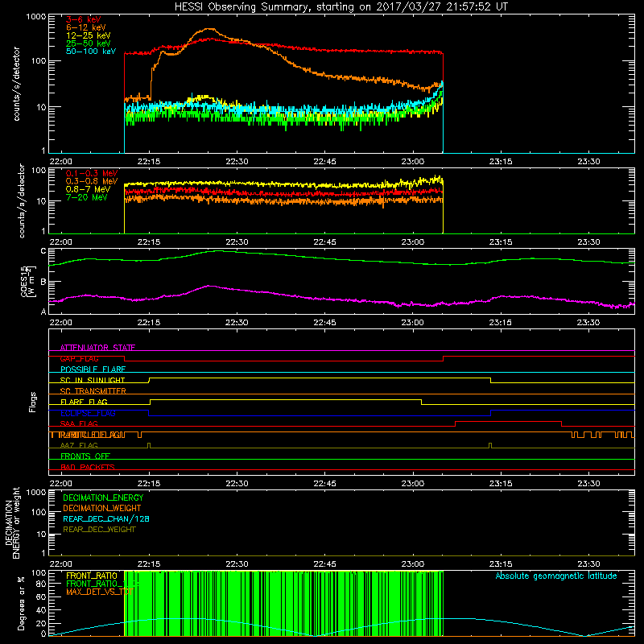
Task: Click '22:30' tick under the Flags panel
Action: coord(237,484)
